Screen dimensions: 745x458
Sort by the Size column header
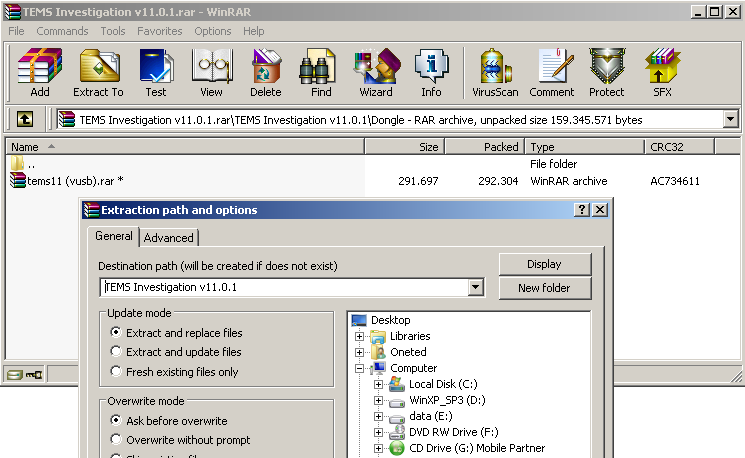click(x=404, y=147)
